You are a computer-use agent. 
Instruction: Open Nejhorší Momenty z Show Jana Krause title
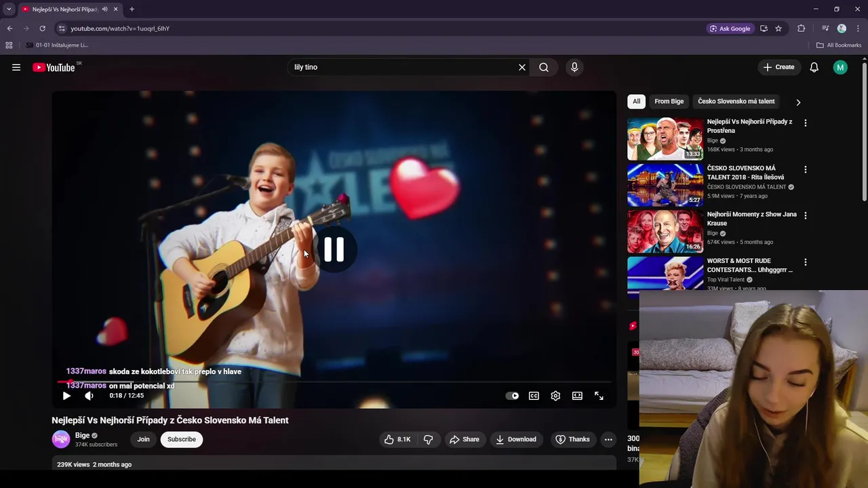click(752, 218)
